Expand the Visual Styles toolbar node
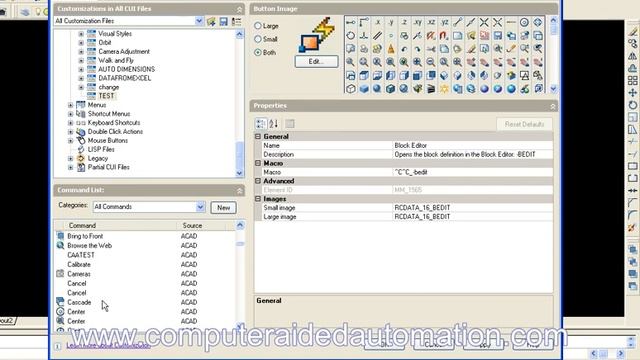This screenshot has height=360, width=640. tap(81, 34)
